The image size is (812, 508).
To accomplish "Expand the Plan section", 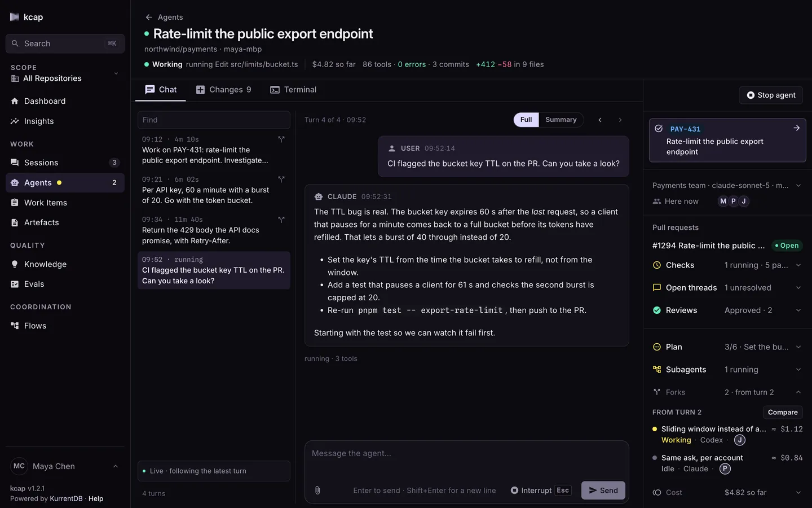I will coord(727,347).
